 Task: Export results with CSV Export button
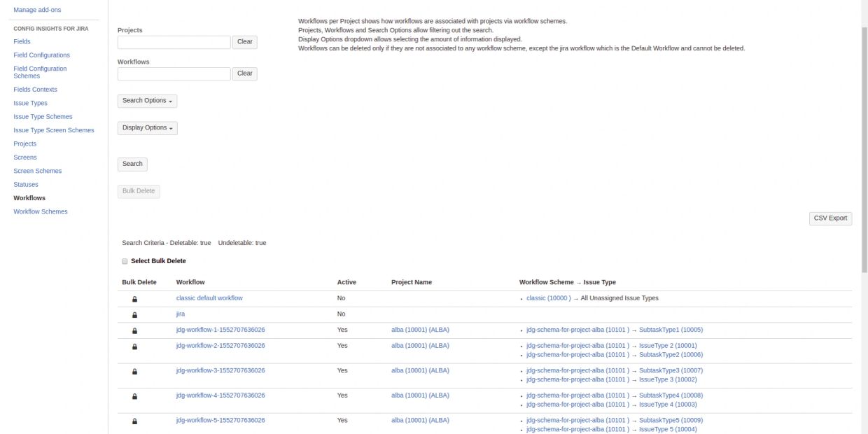point(830,218)
